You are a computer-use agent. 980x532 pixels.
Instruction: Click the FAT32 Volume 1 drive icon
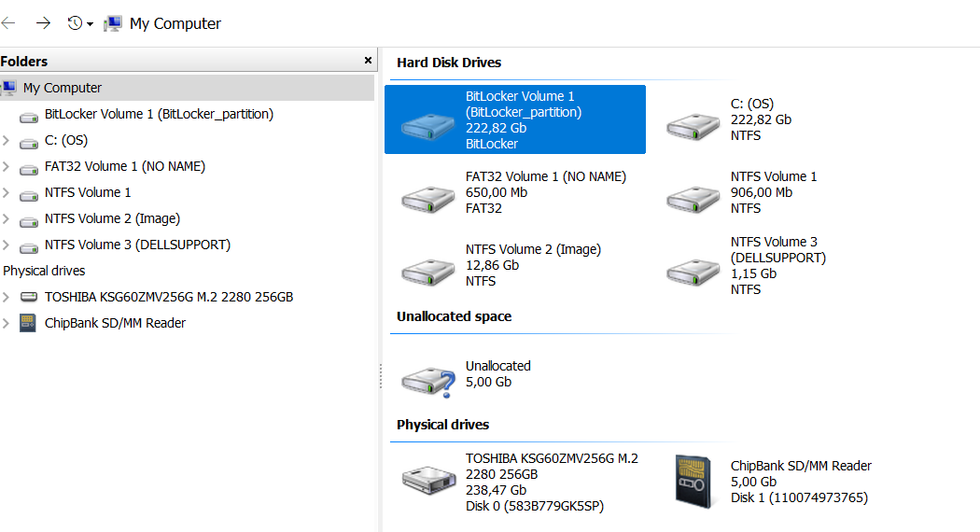coord(428,198)
